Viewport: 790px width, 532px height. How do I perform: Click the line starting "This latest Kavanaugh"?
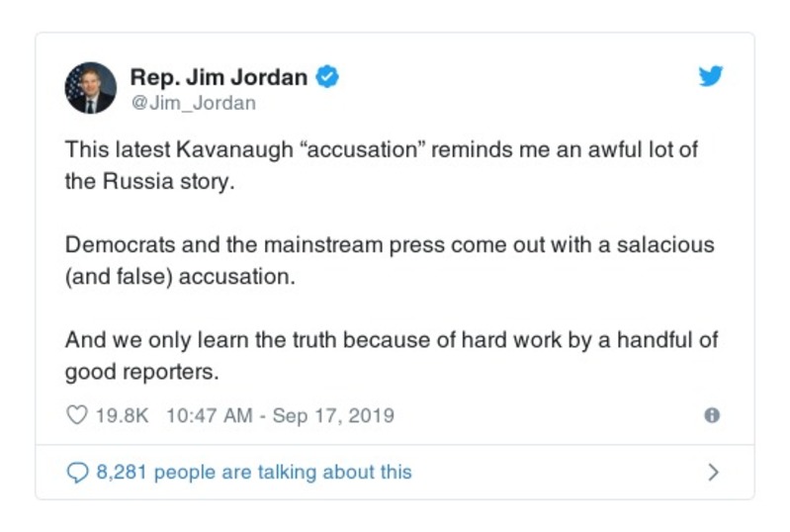pyautogui.click(x=388, y=150)
